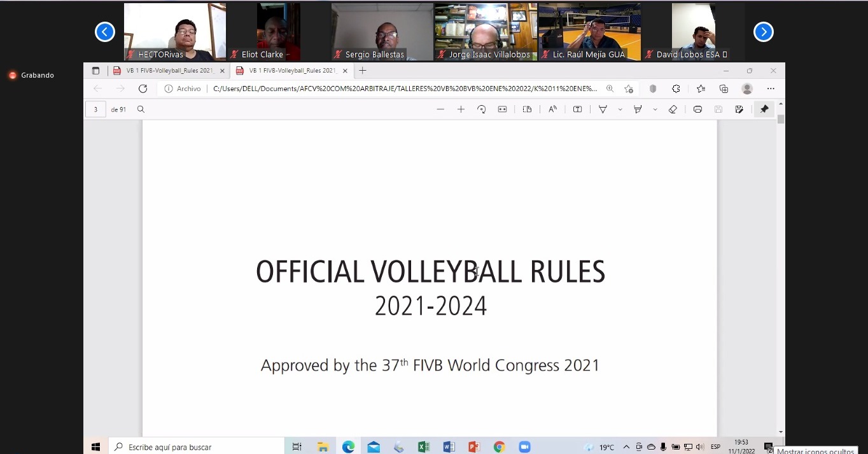Zoom out the PDF

click(440, 110)
